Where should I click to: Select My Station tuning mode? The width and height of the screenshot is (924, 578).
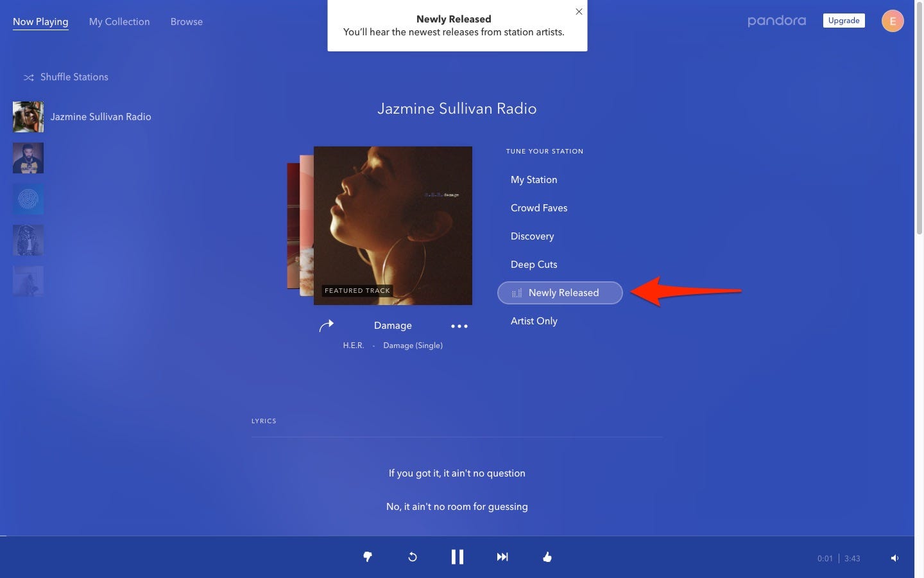click(x=534, y=180)
